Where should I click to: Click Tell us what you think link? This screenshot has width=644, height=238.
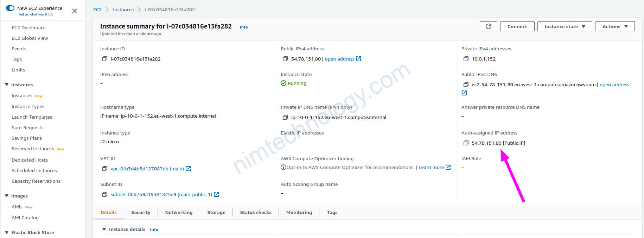point(36,14)
